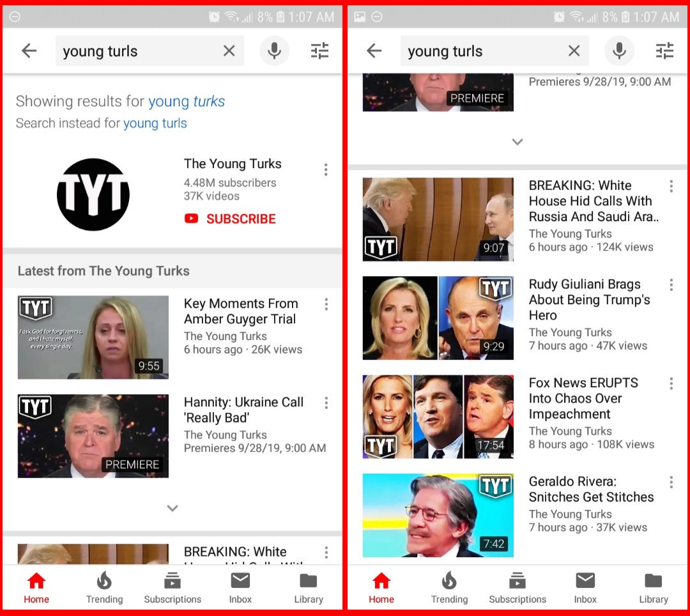Click 'The Young Turks' channel name title
This screenshot has width=690, height=616.
click(x=233, y=164)
